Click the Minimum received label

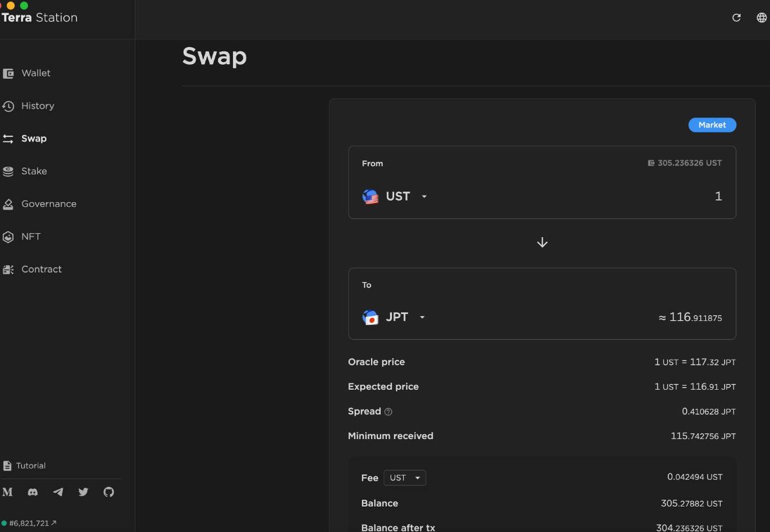(391, 436)
